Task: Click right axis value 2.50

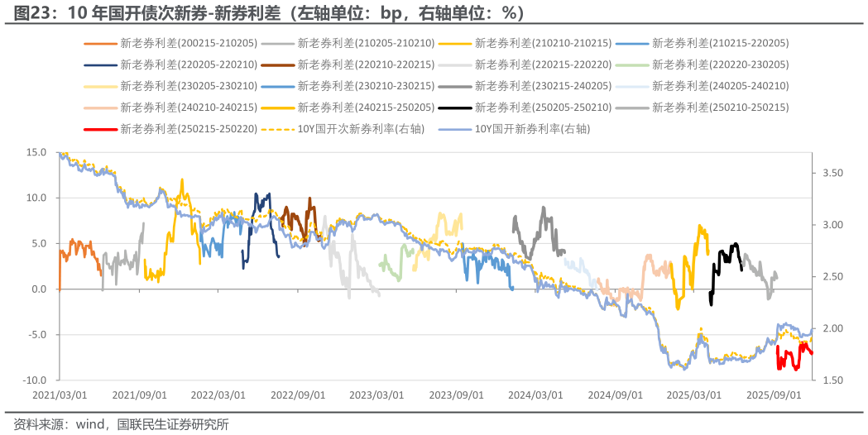Action: point(833,276)
